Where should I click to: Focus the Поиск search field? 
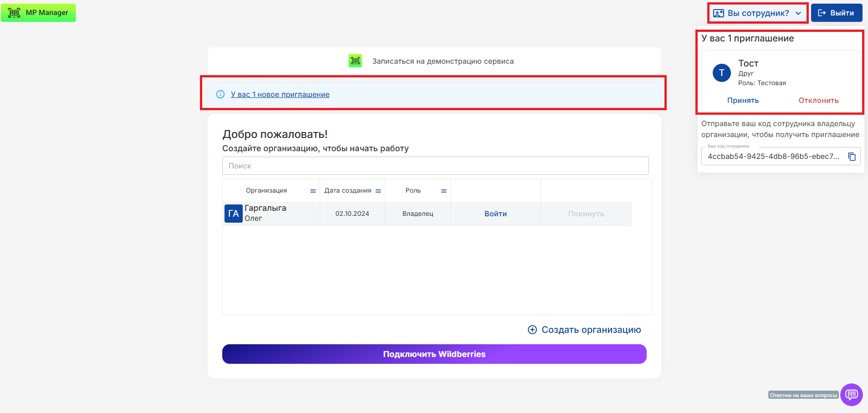click(x=435, y=166)
